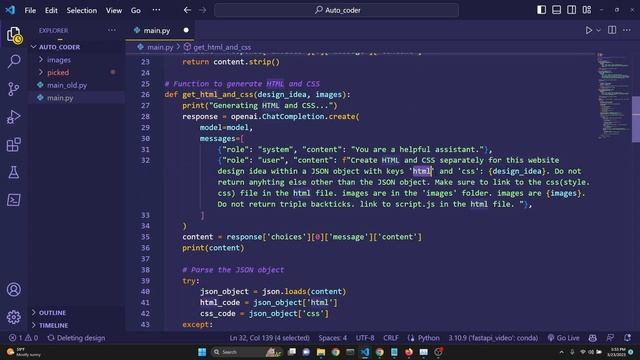
Task: Open overflow menu ellipsis in the menu bar
Action: tap(156, 10)
